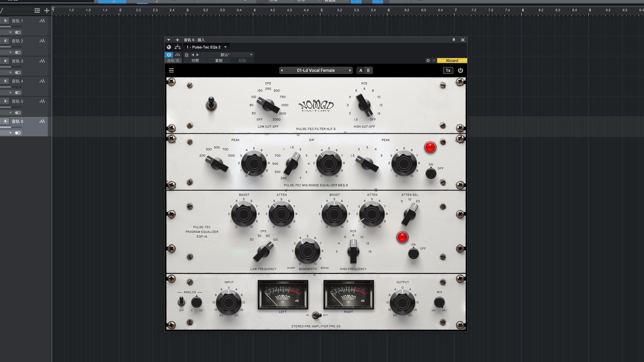Click the HIGH CUT-OFF selector knob

click(364, 105)
